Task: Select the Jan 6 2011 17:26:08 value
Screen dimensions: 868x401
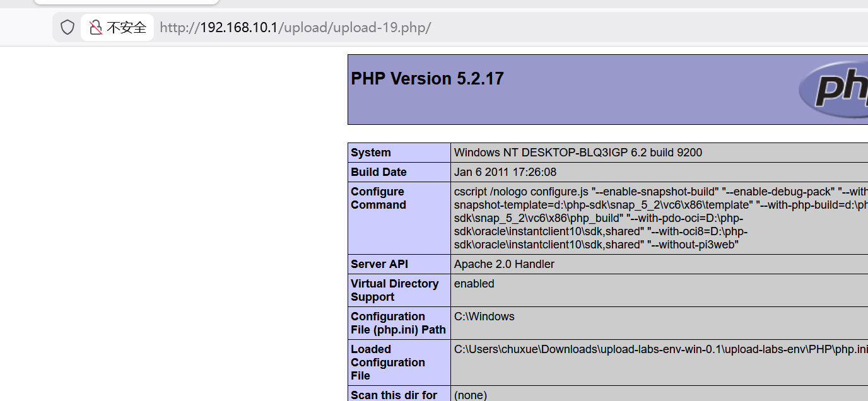Action: (505, 172)
